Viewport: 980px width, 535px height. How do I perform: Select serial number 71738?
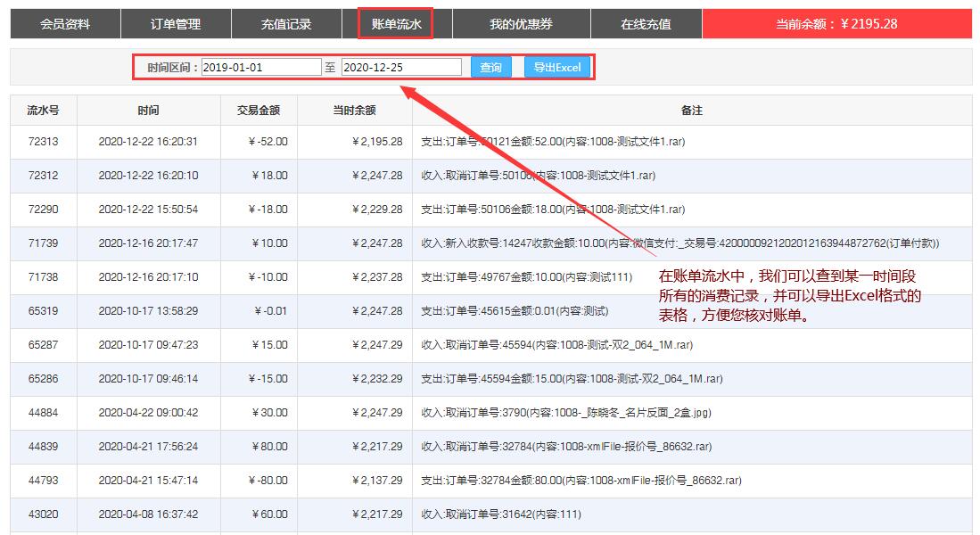pos(43,277)
